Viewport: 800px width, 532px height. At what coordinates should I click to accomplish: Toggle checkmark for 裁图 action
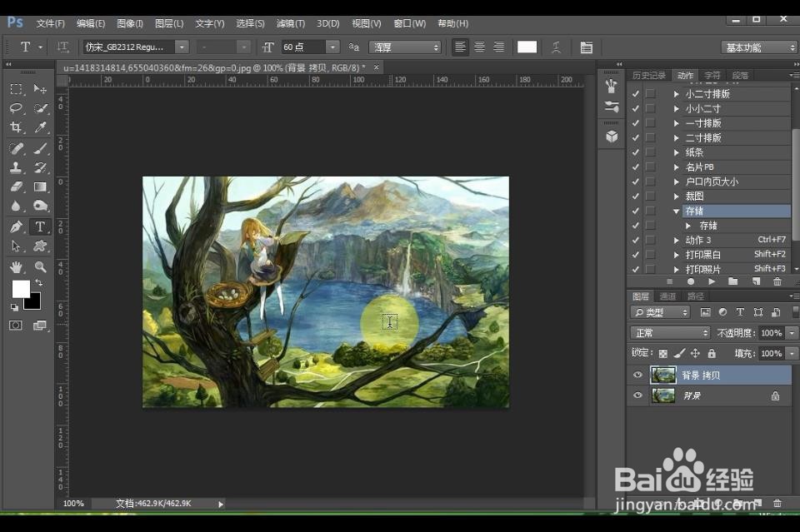[636, 196]
